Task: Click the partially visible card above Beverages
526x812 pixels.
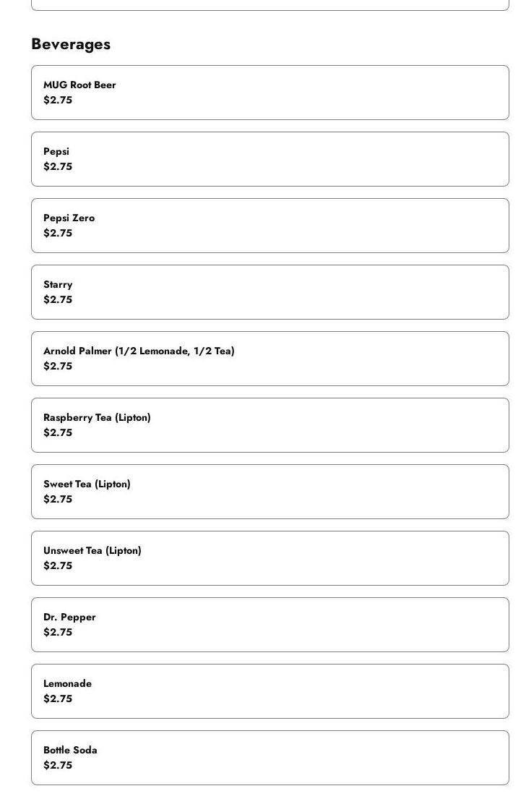Action: pos(270,5)
